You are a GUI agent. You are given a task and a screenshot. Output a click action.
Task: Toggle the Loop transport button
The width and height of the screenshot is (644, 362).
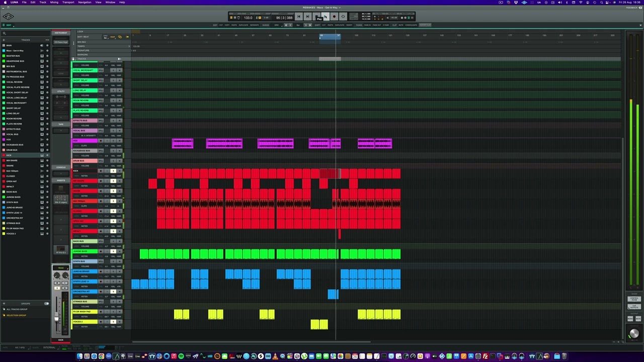343,17
